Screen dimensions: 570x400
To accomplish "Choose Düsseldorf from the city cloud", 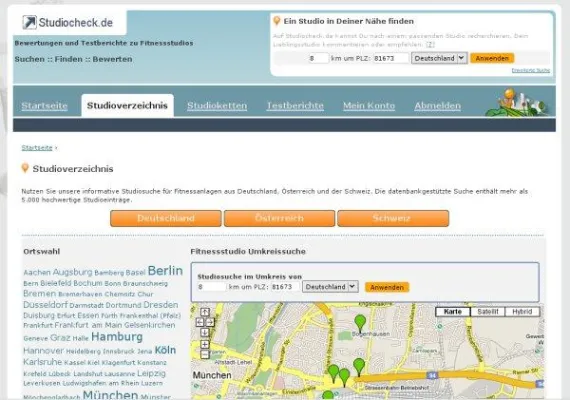I will tap(45, 305).
